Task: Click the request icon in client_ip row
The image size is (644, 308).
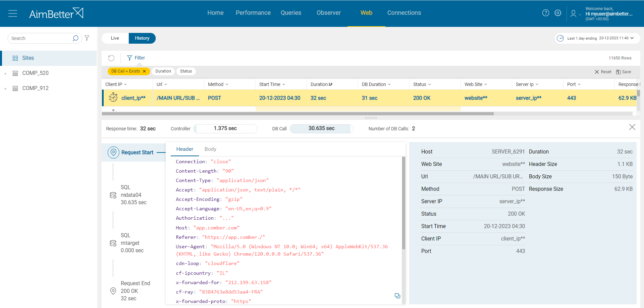Action: pos(113,97)
